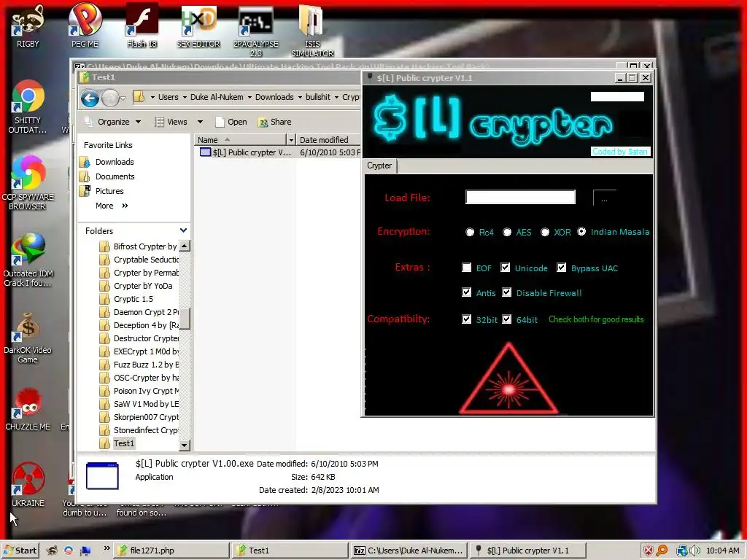
Task: Toggle the Unicode checkbox
Action: pos(505,268)
